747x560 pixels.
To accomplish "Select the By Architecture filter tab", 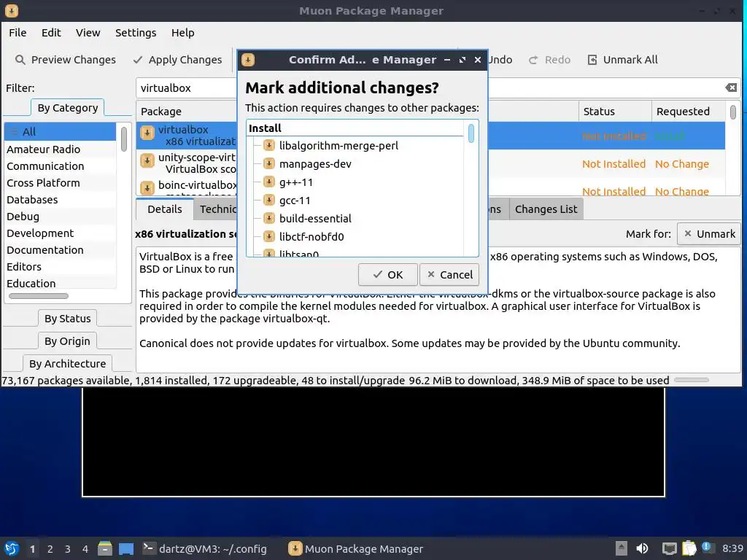I will click(x=68, y=363).
